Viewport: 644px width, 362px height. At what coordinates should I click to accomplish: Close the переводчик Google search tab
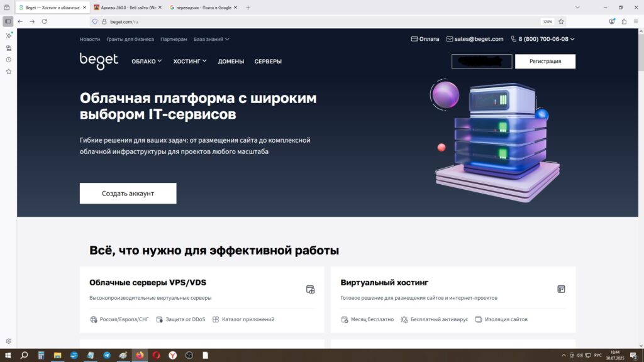[x=235, y=8]
